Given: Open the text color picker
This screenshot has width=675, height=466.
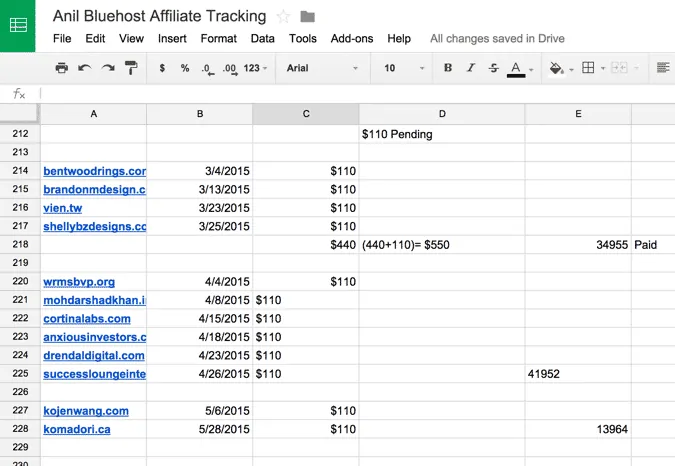Looking at the screenshot, I should point(516,69).
